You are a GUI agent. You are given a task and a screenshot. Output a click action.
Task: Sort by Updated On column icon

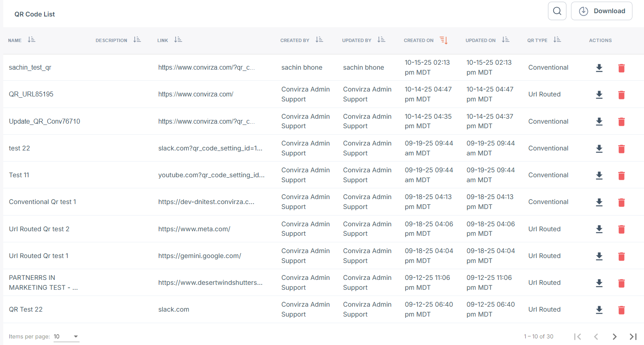tap(505, 40)
